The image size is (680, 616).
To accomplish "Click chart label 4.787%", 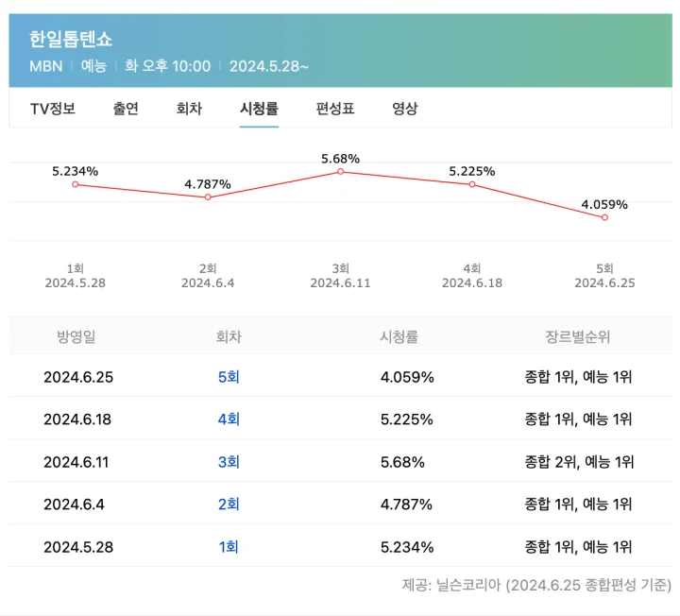I will click(x=208, y=184).
